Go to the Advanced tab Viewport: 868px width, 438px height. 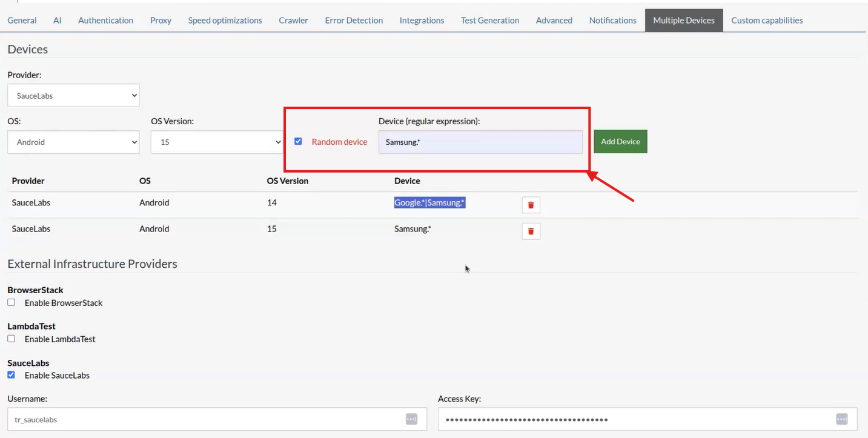pyautogui.click(x=554, y=20)
